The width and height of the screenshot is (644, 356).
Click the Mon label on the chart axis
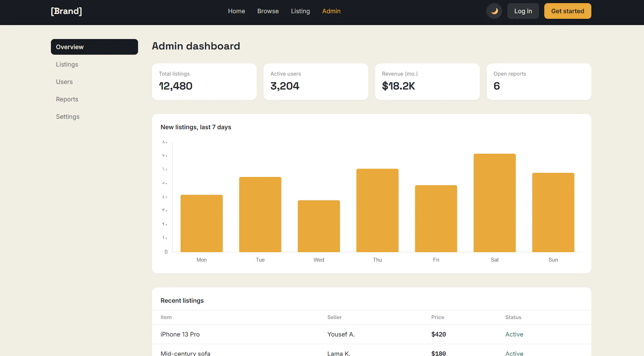(x=202, y=260)
